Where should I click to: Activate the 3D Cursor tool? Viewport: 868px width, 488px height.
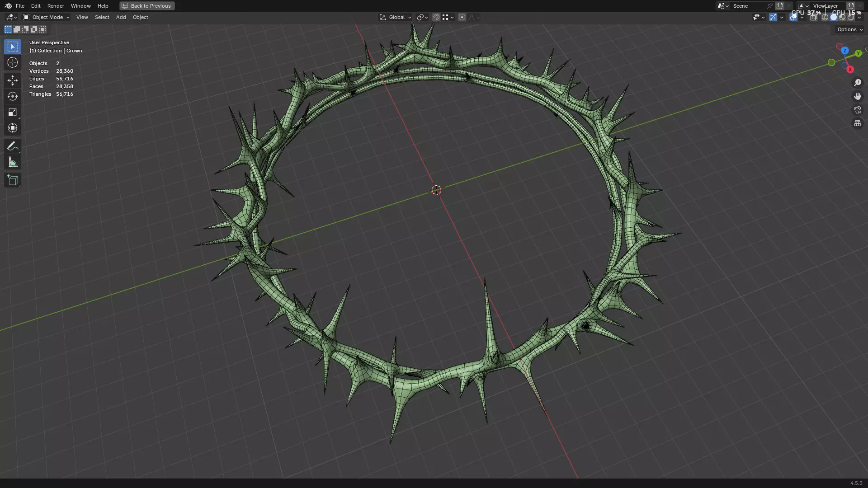pos(13,62)
